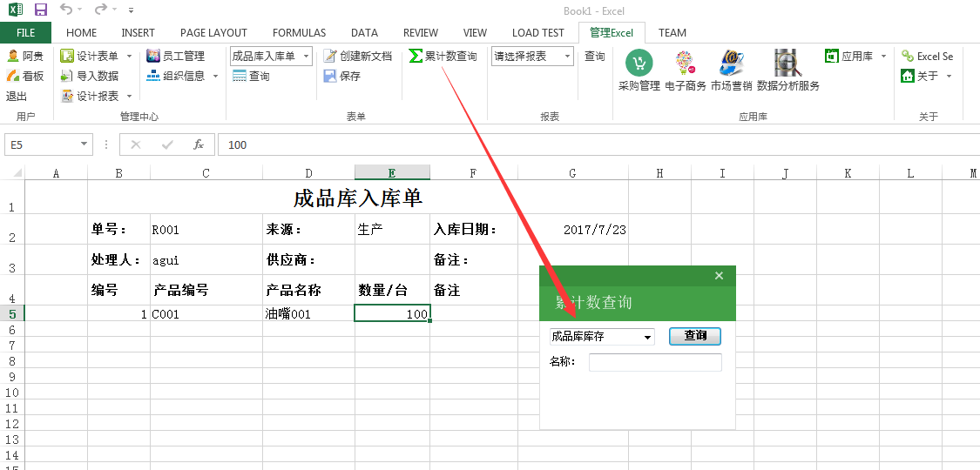This screenshot has width=980, height=470.
Task: Open the Quick Access Toolbar customize arrow
Action: (x=131, y=10)
